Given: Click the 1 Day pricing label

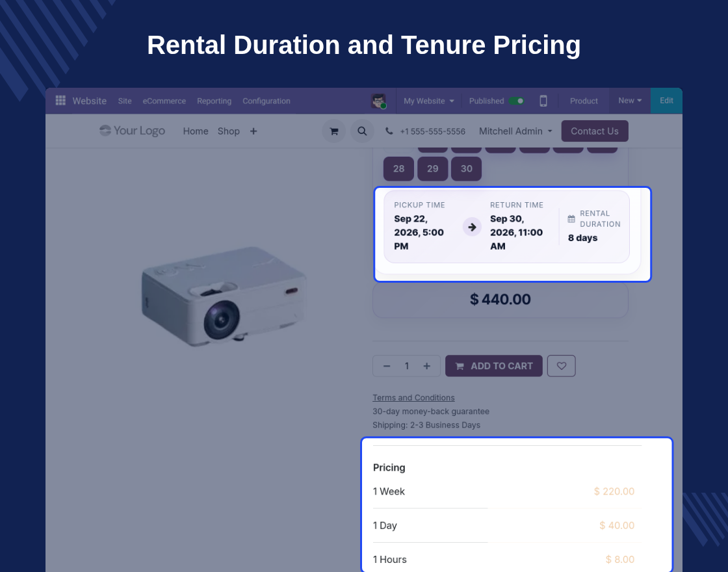Looking at the screenshot, I should pos(385,526).
